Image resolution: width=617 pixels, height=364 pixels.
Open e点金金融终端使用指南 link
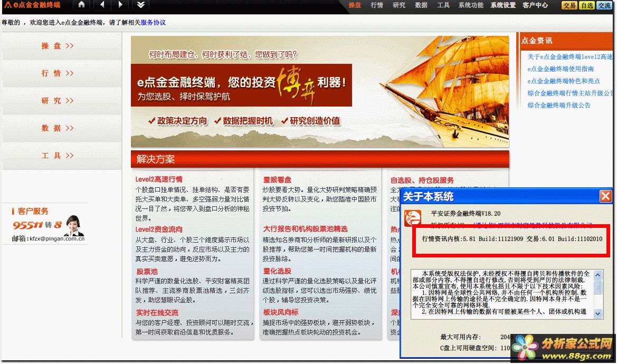[x=561, y=69]
